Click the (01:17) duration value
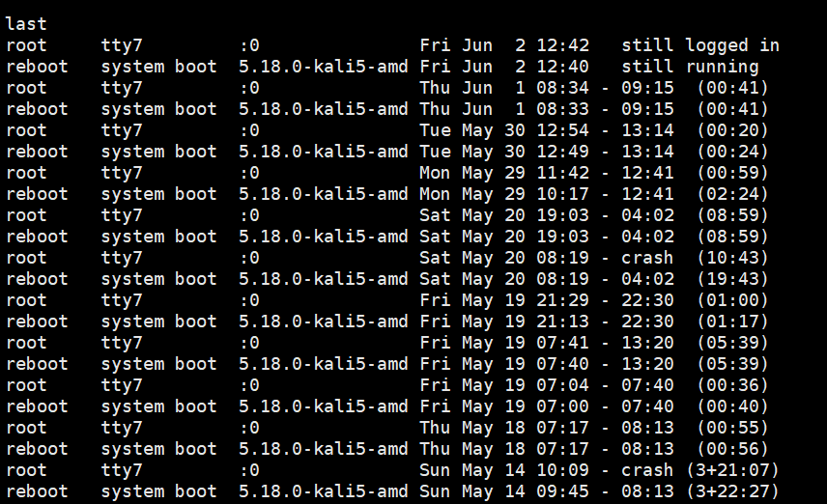This screenshot has height=504, width=827. (x=731, y=322)
